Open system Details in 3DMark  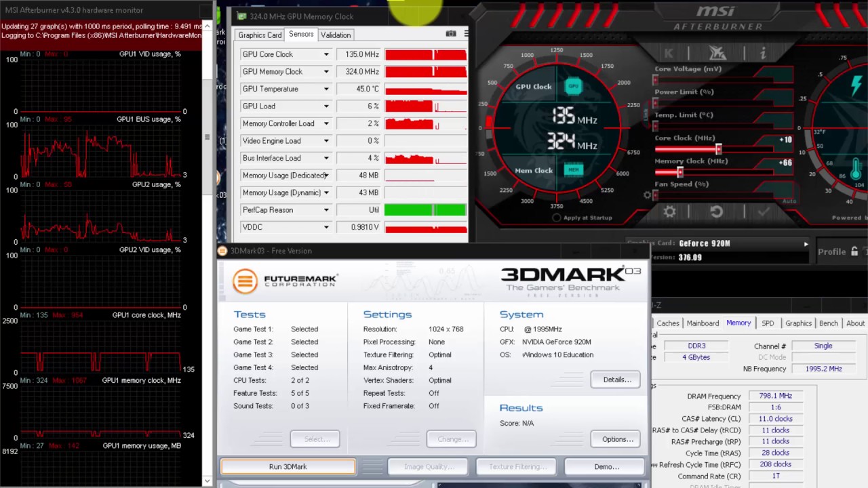click(616, 380)
